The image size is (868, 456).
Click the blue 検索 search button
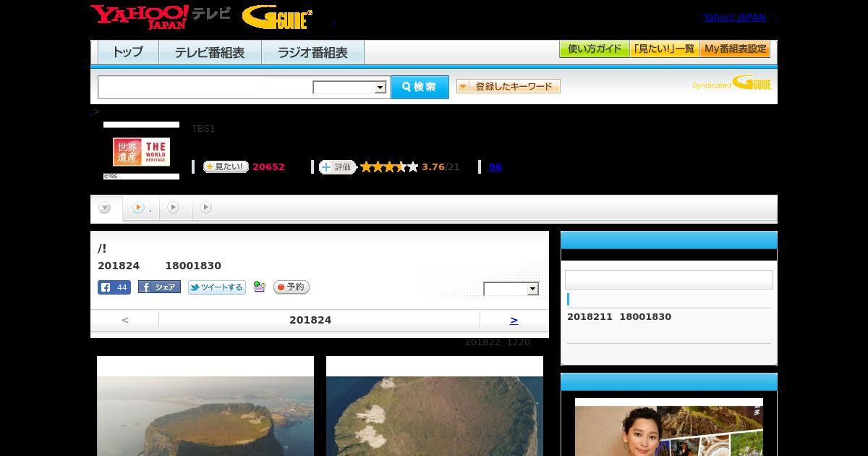pyautogui.click(x=420, y=87)
